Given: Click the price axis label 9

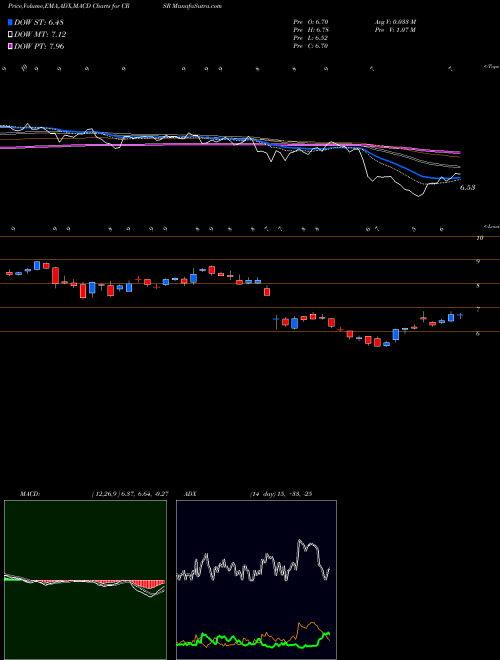Looking at the screenshot, I should coord(478,261).
